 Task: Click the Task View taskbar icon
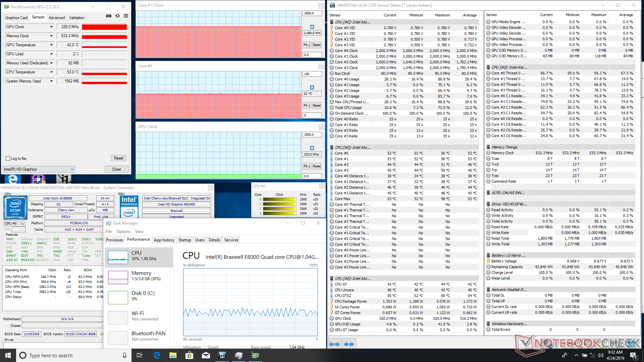tap(140, 355)
